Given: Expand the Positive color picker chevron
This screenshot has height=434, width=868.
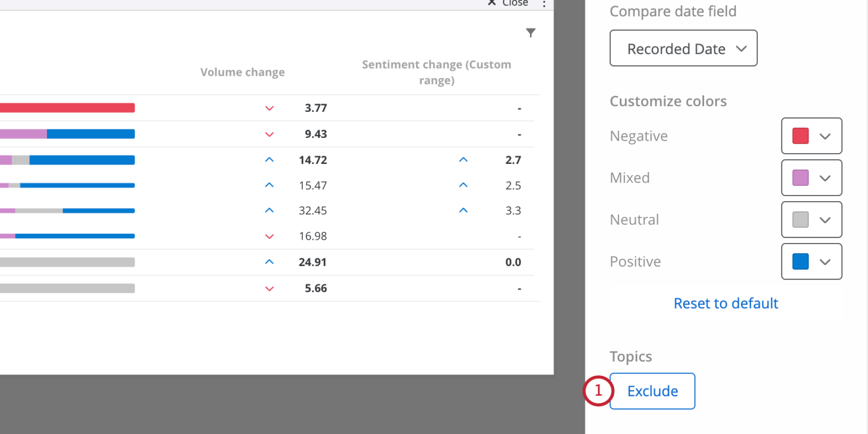Looking at the screenshot, I should click(x=824, y=261).
